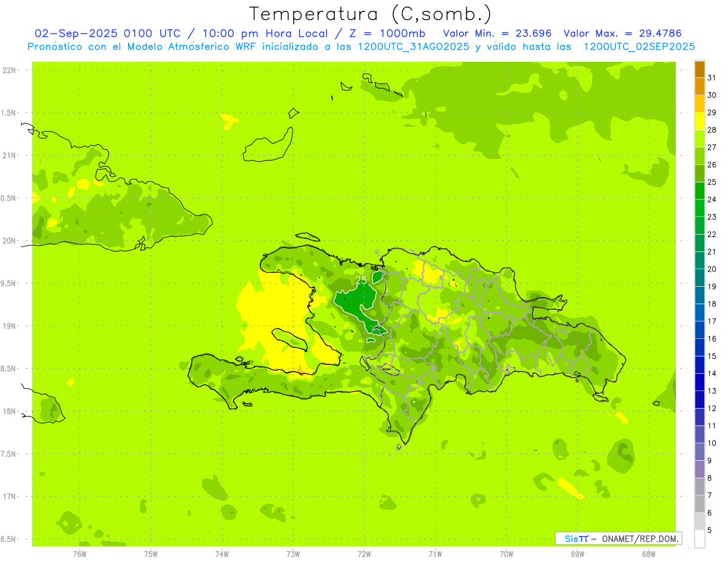Click the '71W' longitude axis label
728x562 pixels.
point(435,554)
